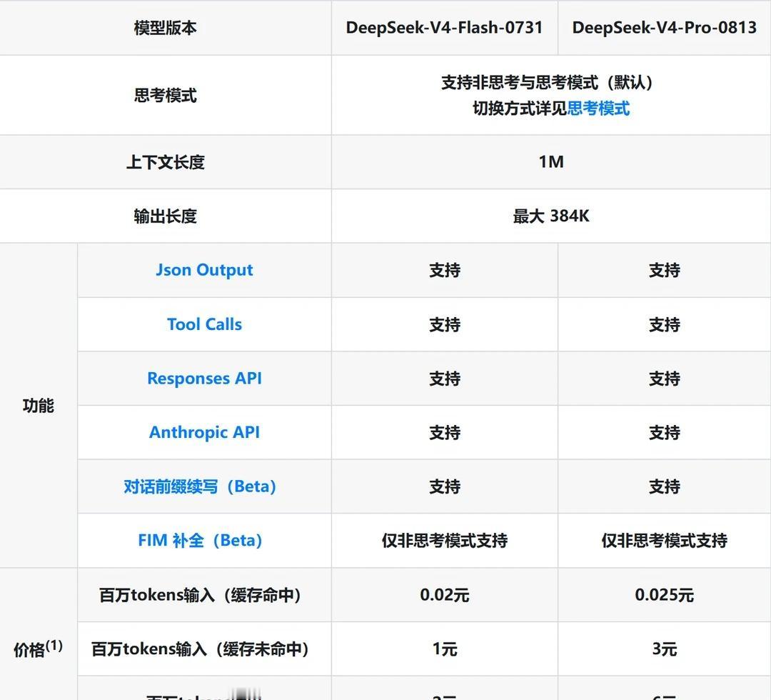The width and height of the screenshot is (771, 700).
Task: Click the 上下文长度 row label
Action: (x=165, y=162)
